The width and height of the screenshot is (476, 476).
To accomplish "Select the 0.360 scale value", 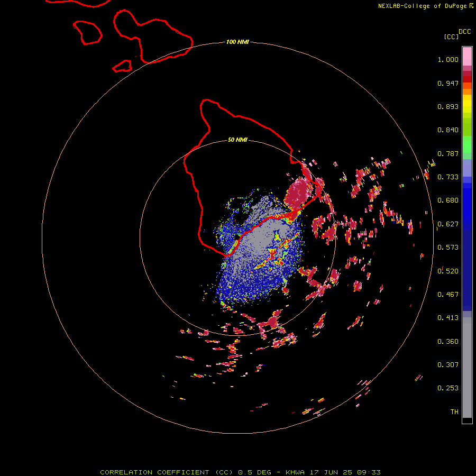I will tap(448, 342).
